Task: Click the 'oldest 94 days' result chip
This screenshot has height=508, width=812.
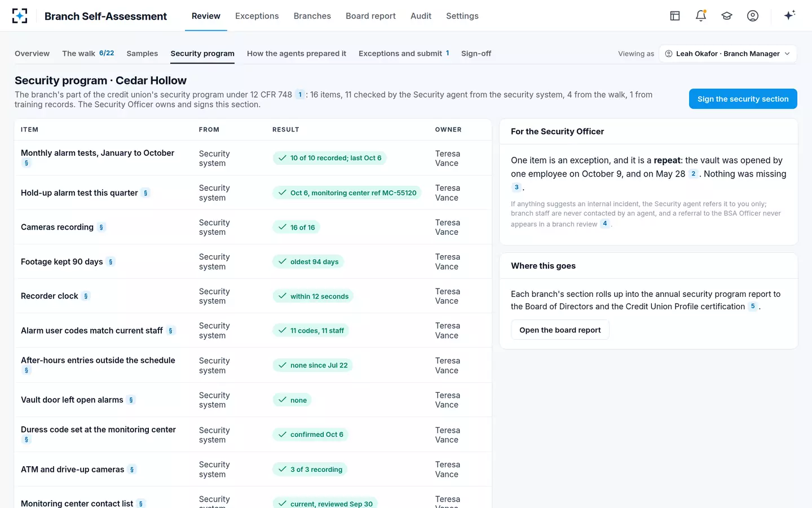Action: [308, 262]
